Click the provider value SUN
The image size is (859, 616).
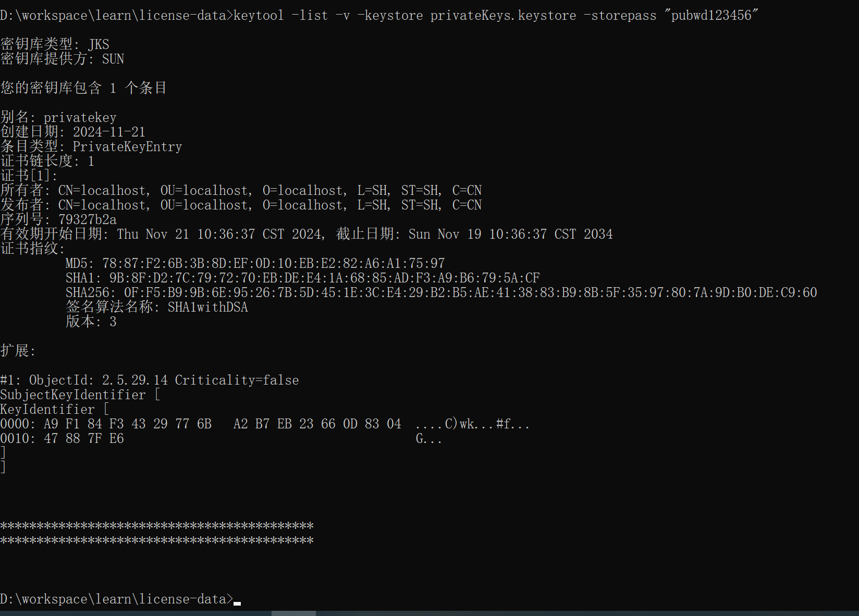pos(113,59)
